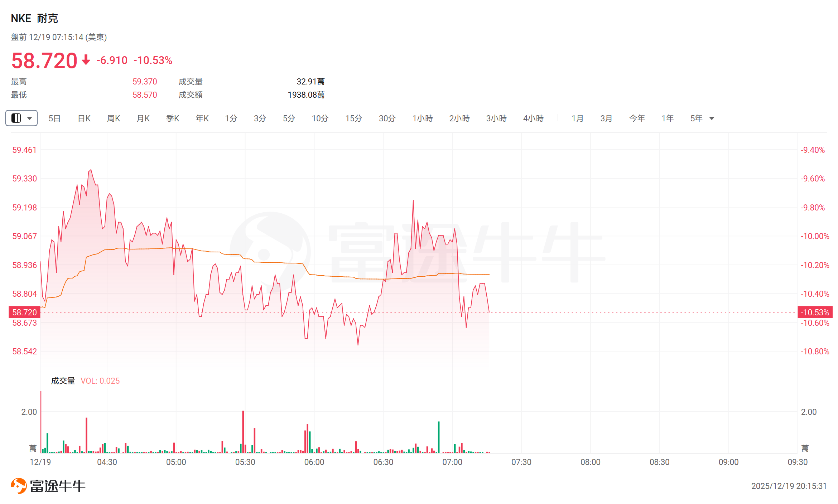Switch to the 5日 chart tab

click(x=54, y=118)
